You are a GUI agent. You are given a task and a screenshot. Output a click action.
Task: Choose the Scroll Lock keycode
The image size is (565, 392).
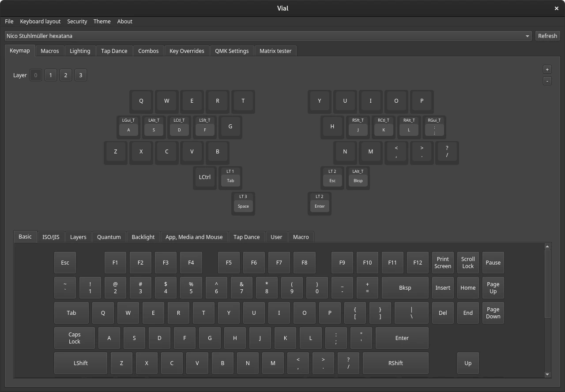coord(468,263)
